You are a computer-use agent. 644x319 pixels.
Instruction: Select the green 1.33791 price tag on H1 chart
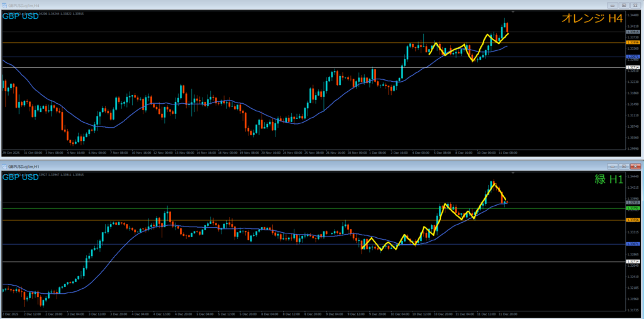[633, 208]
